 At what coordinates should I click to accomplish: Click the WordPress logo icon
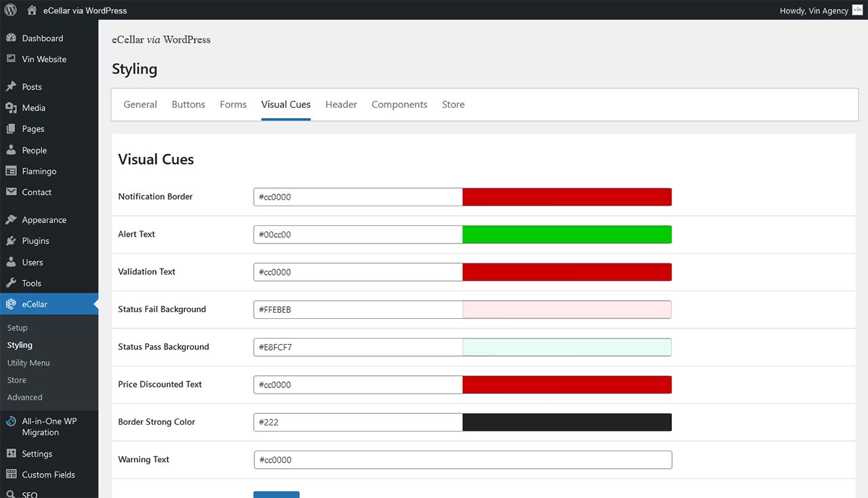11,10
